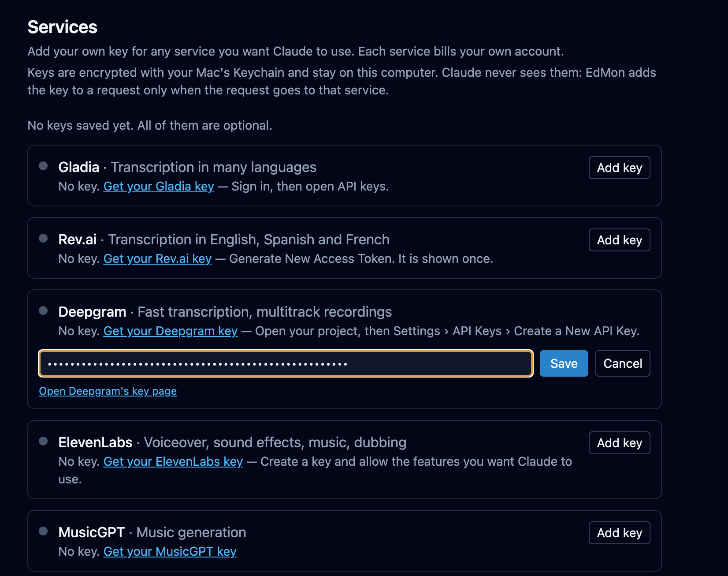Click Add key for Rev.ai

point(619,240)
